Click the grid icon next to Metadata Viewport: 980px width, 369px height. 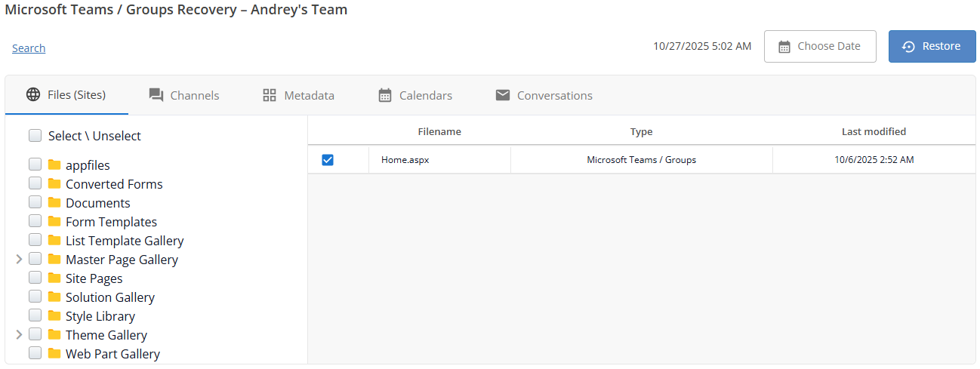tap(270, 95)
